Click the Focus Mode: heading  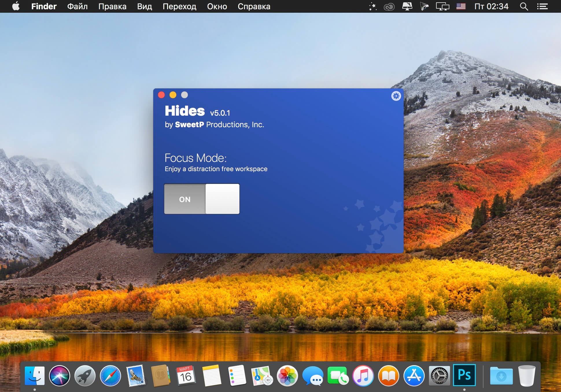pyautogui.click(x=196, y=158)
